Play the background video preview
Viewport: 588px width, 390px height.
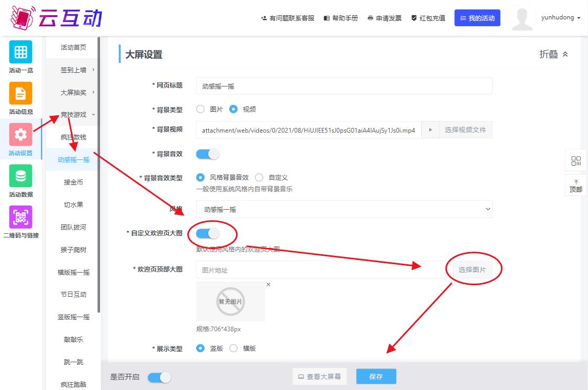(430, 130)
